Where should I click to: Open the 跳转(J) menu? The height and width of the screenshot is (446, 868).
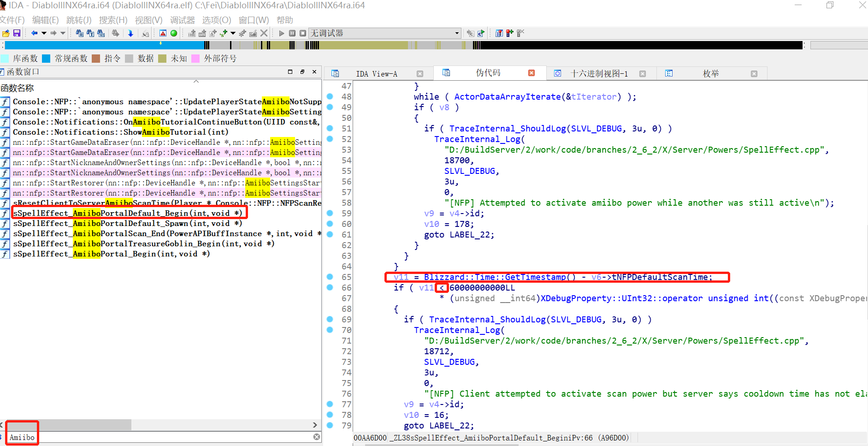(79, 20)
